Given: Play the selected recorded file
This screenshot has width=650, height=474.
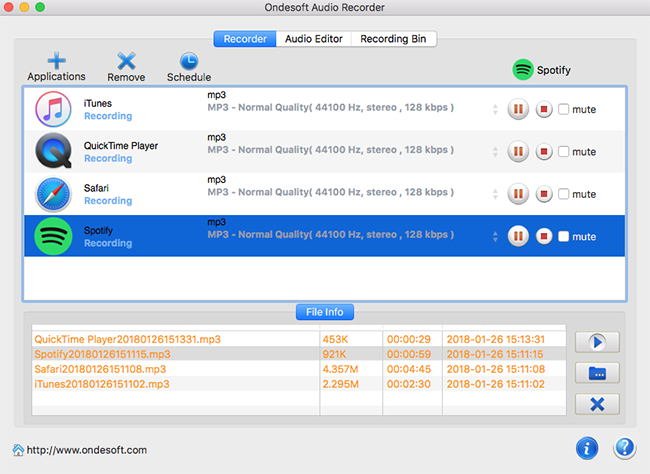Looking at the screenshot, I should (597, 342).
